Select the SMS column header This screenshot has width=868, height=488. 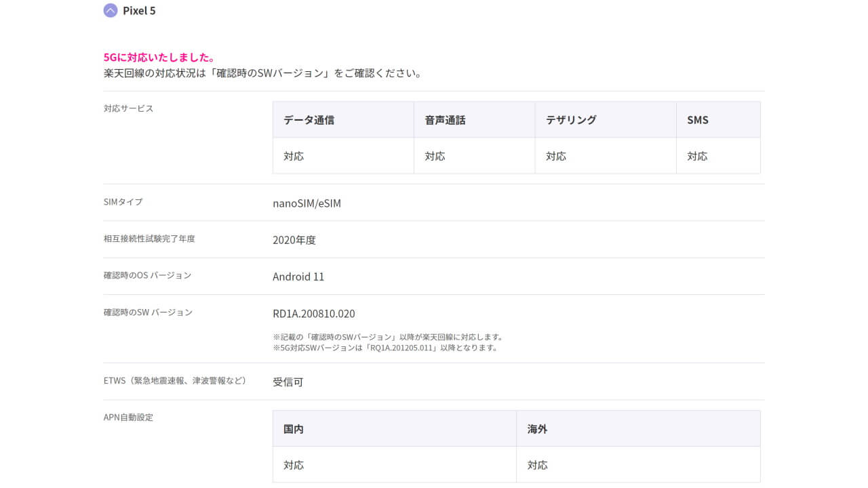698,120
